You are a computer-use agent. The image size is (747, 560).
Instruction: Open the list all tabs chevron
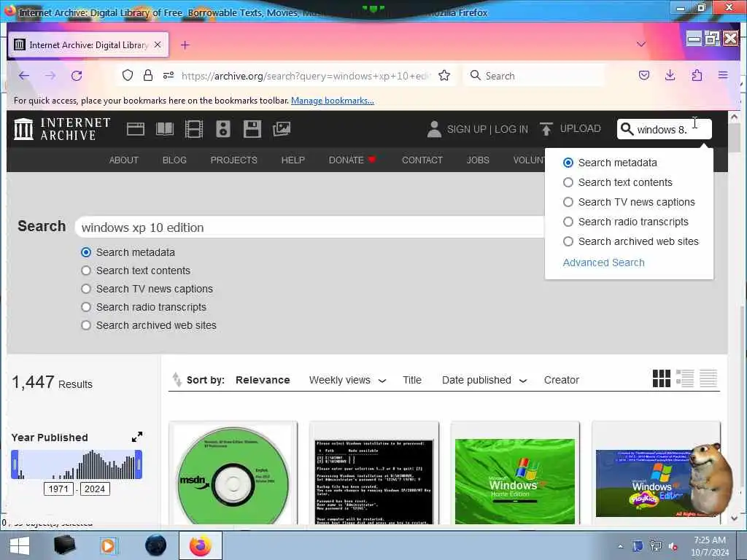pos(641,44)
